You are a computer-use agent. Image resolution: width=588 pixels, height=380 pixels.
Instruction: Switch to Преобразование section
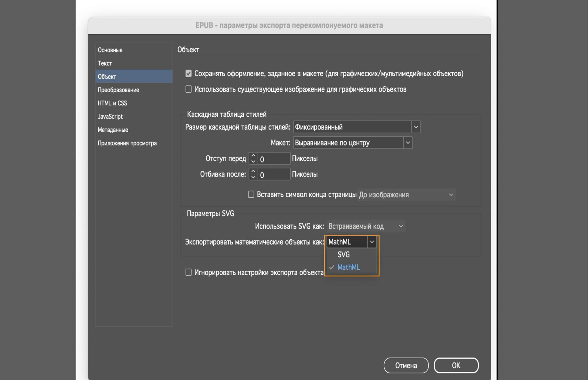[x=118, y=90]
